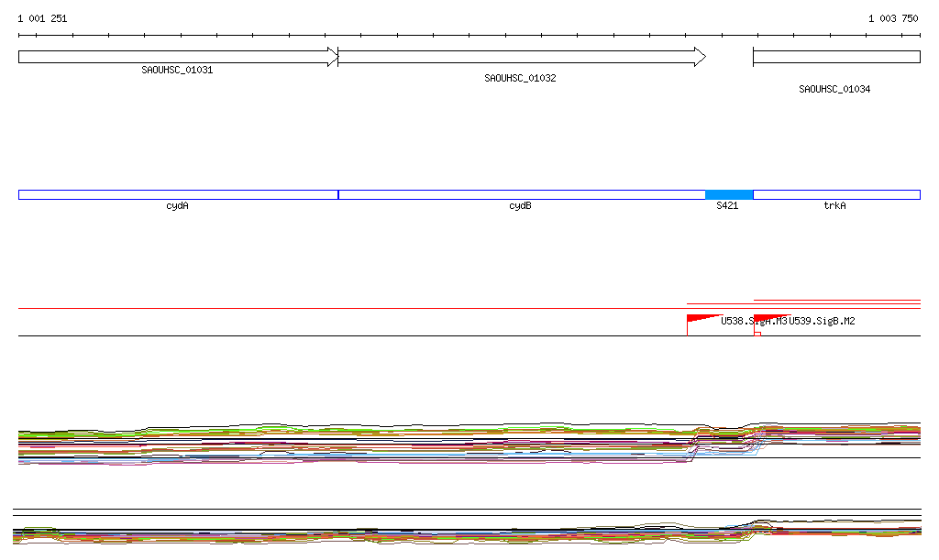Click the end coordinate 1 003 750
Viewport: 939px width, 560px height.
892,18
